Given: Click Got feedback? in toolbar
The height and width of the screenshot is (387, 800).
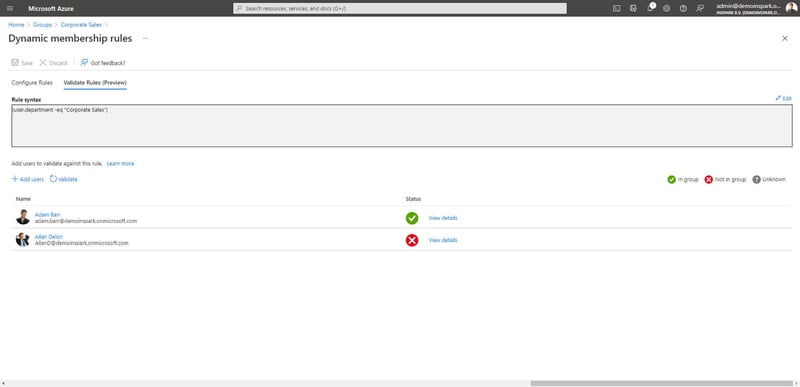Looking at the screenshot, I should pyautogui.click(x=103, y=63).
